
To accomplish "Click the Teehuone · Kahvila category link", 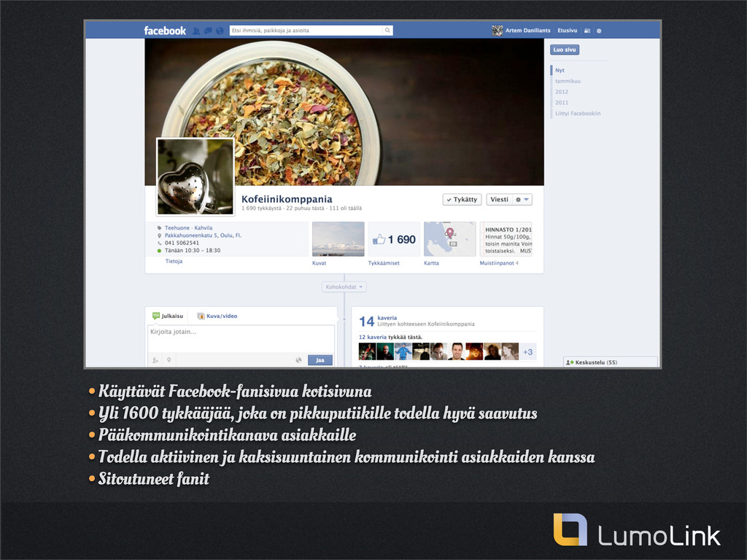I will (x=188, y=228).
